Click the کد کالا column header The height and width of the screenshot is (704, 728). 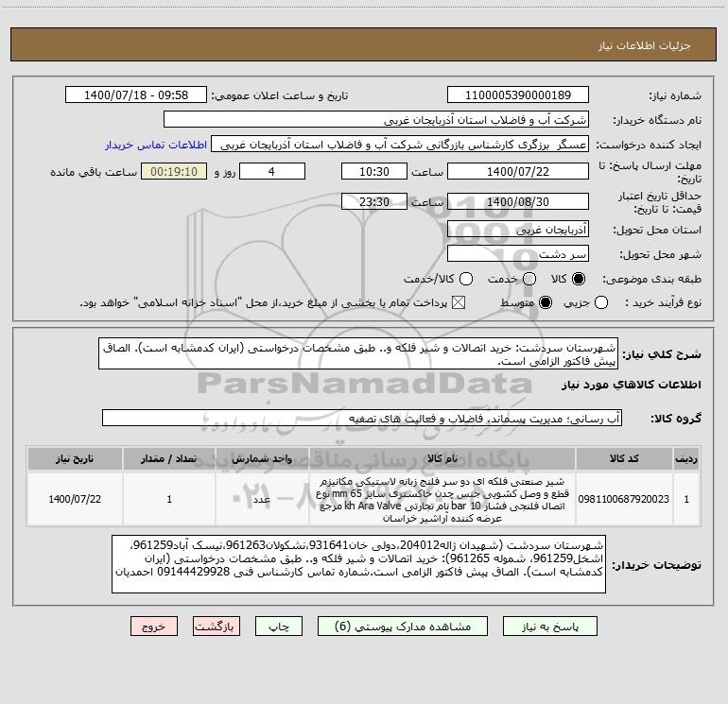(624, 459)
